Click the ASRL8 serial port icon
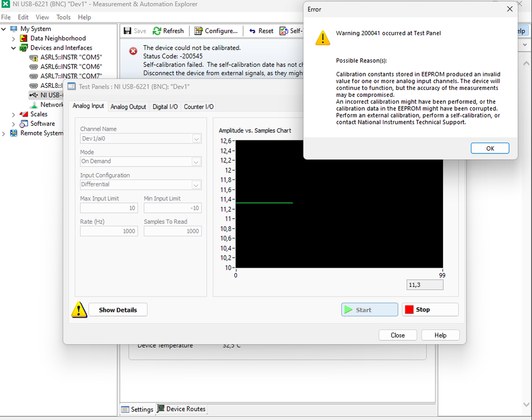532x420 pixels. (34, 86)
